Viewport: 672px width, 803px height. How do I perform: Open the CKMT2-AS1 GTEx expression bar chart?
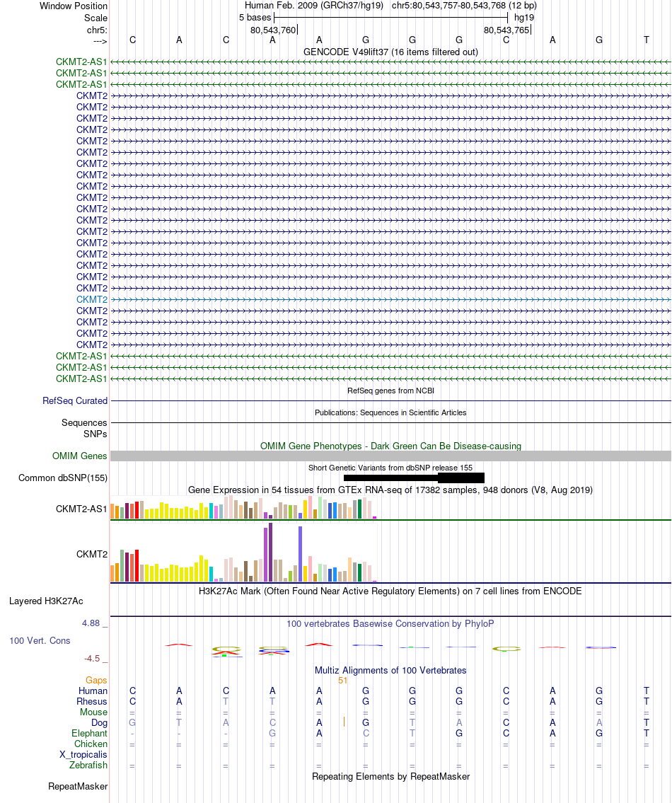pos(244,507)
